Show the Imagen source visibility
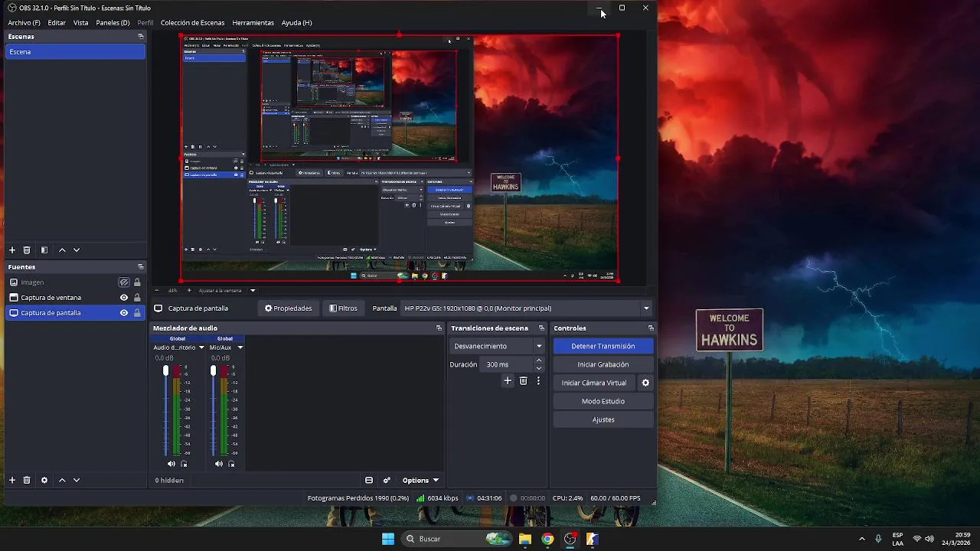The width and height of the screenshot is (980, 551). [x=124, y=282]
